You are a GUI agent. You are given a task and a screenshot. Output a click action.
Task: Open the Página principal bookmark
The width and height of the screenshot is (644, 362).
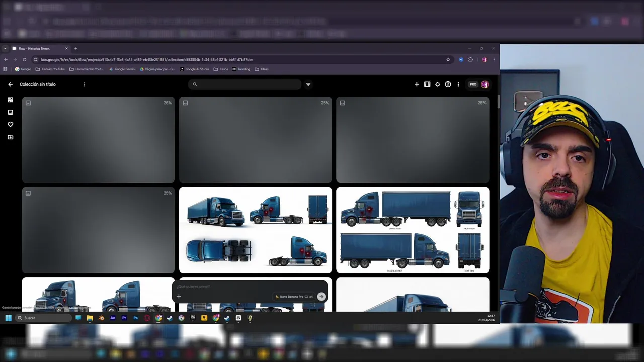pyautogui.click(x=157, y=69)
